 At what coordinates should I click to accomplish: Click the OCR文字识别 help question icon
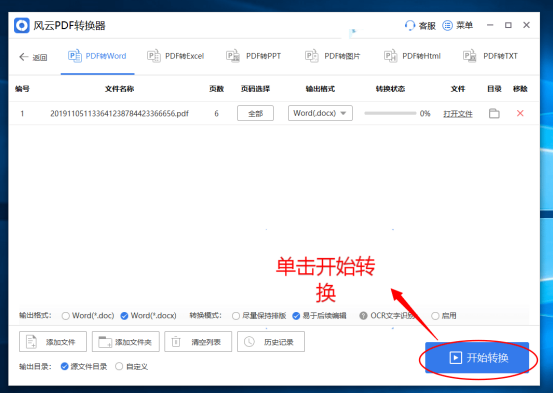coord(363,315)
